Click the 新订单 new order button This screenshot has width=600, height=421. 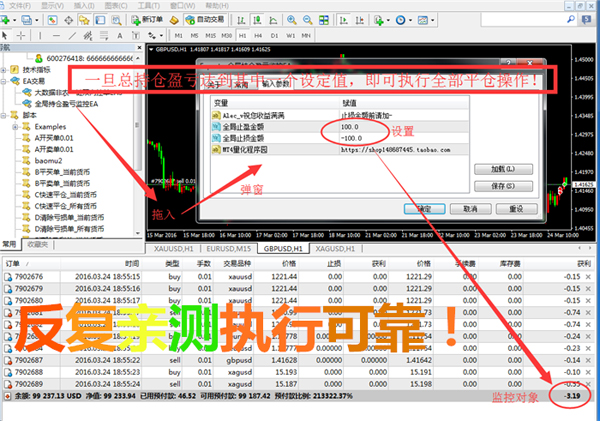point(148,20)
